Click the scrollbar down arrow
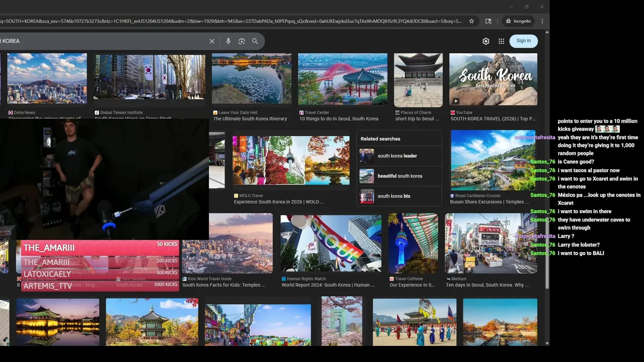The width and height of the screenshot is (644, 362). [547, 343]
